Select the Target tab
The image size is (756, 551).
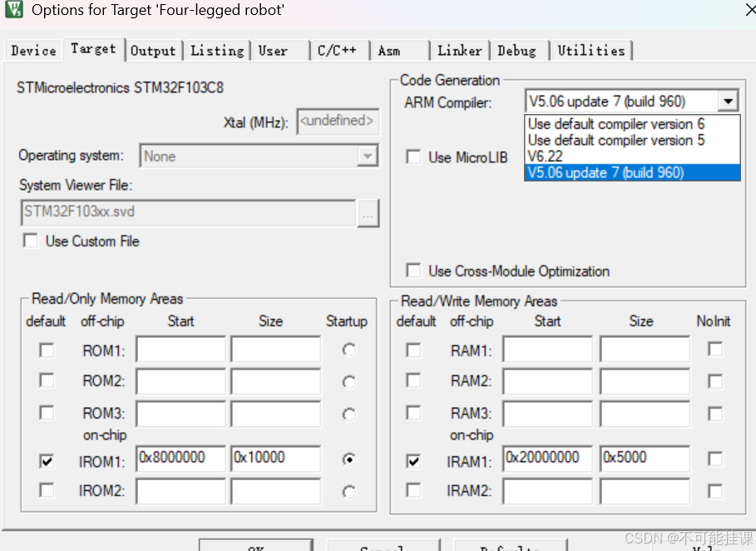[x=93, y=49]
